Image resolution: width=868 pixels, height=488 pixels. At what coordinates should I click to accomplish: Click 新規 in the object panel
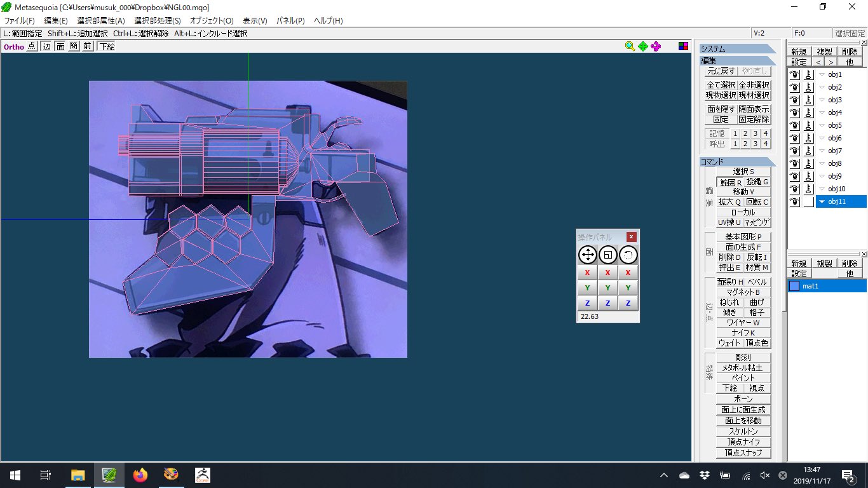[x=799, y=52]
